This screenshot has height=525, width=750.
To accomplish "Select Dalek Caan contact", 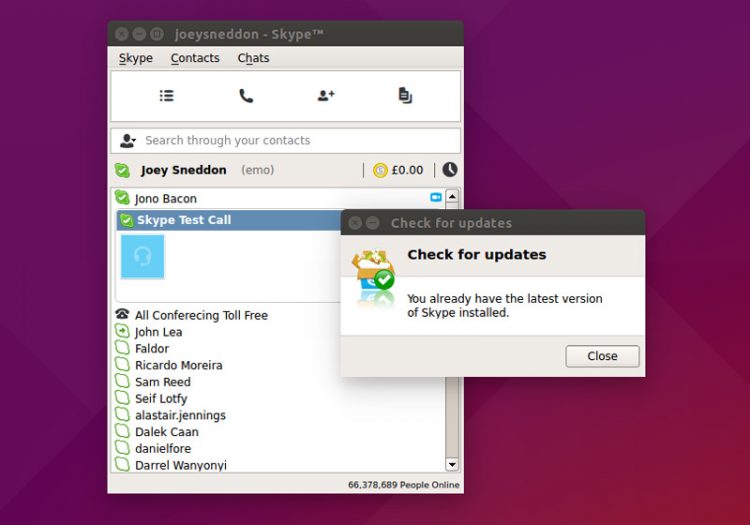I will click(166, 432).
